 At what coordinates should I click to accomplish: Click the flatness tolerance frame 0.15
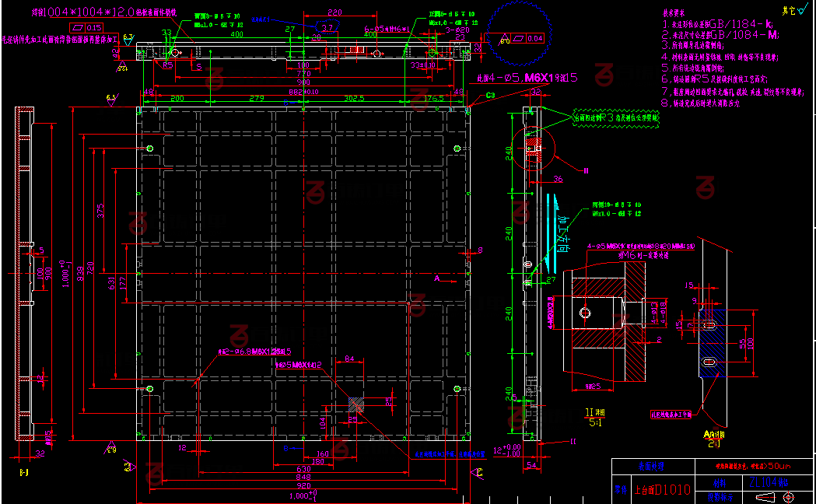click(x=89, y=27)
